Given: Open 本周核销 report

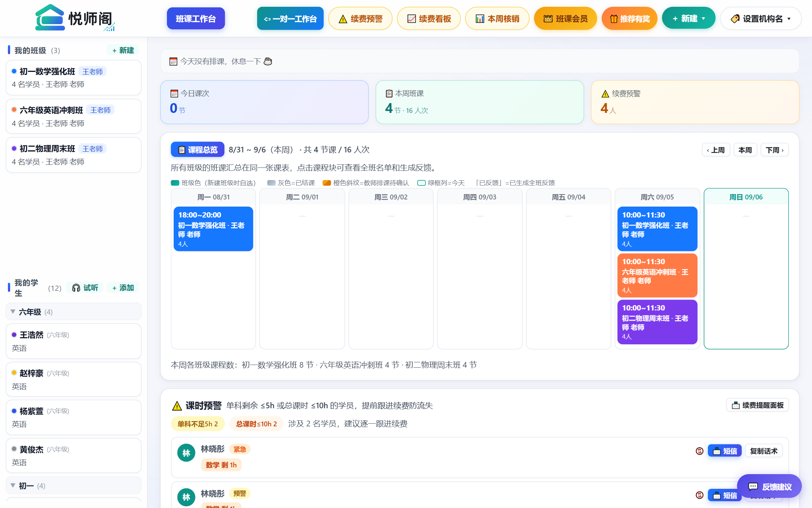Looking at the screenshot, I should click(x=497, y=18).
